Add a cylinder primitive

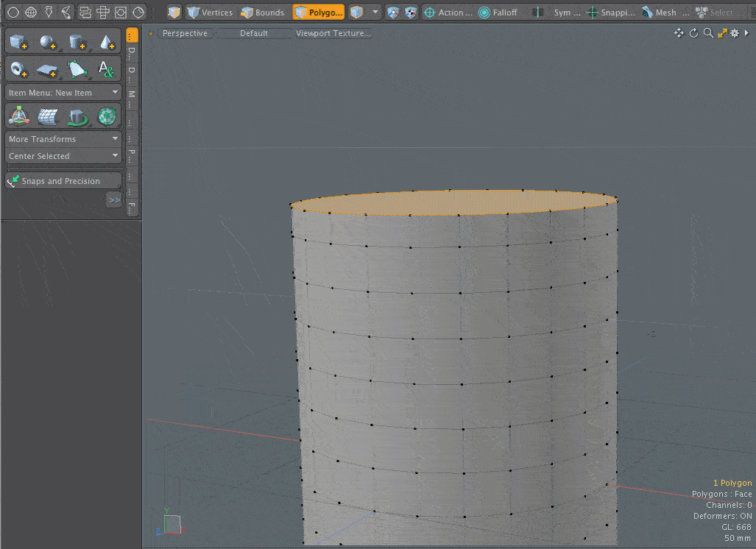(77, 43)
